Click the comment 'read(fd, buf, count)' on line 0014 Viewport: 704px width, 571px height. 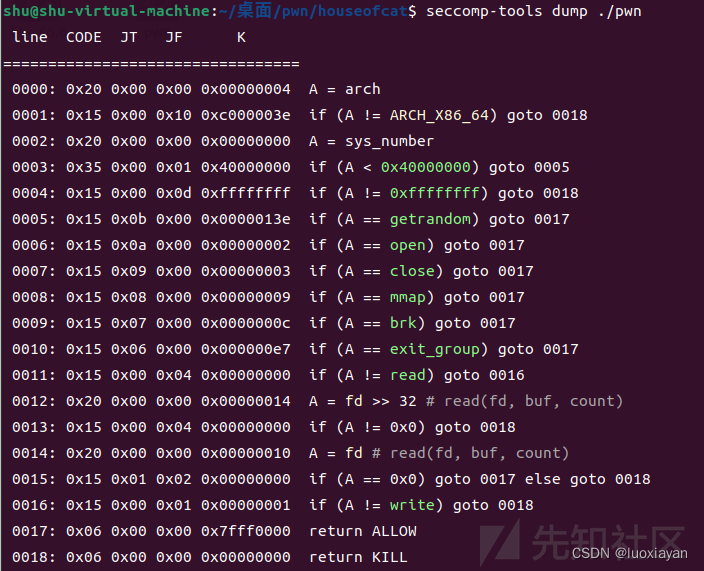(479, 453)
